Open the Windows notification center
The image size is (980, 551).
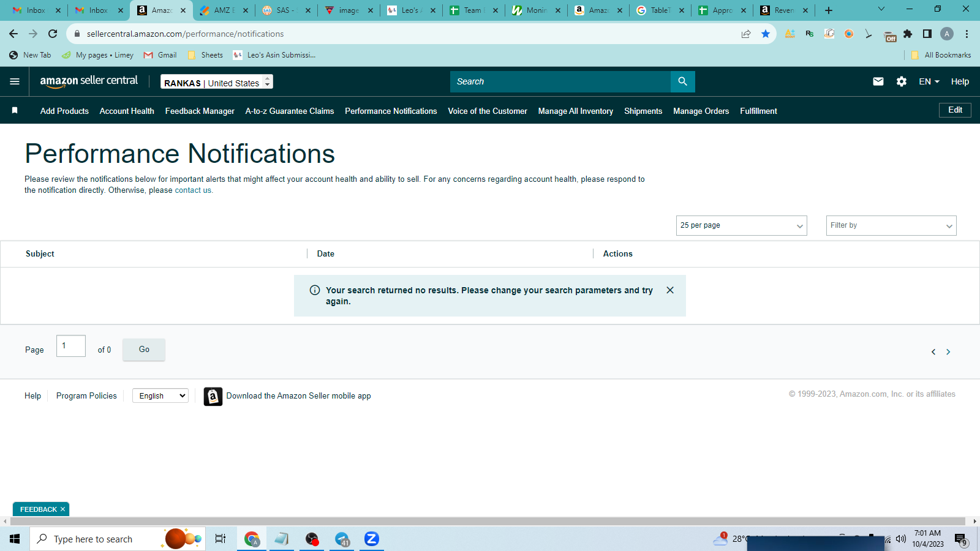[x=960, y=539]
